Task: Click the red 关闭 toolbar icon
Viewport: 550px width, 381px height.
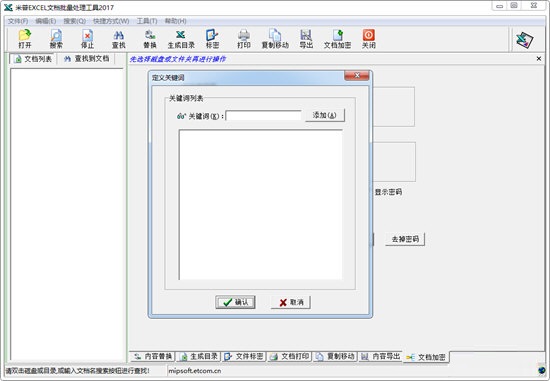Action: pyautogui.click(x=369, y=39)
